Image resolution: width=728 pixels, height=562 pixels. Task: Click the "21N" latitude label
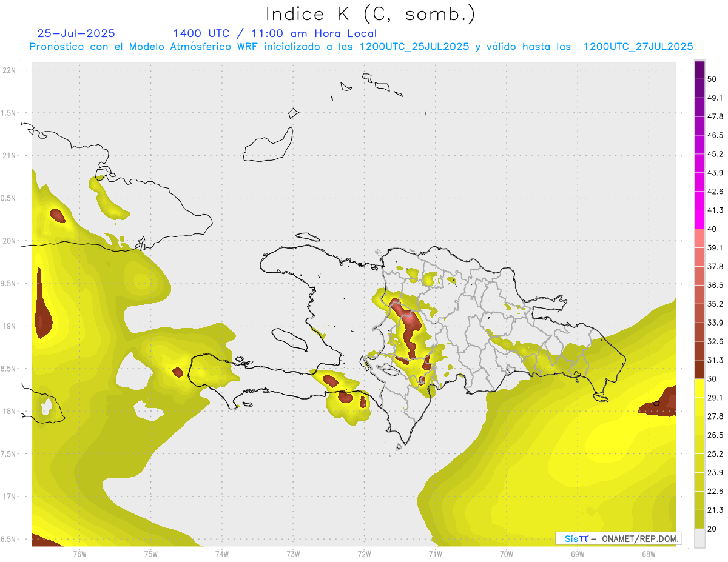tap(10, 155)
